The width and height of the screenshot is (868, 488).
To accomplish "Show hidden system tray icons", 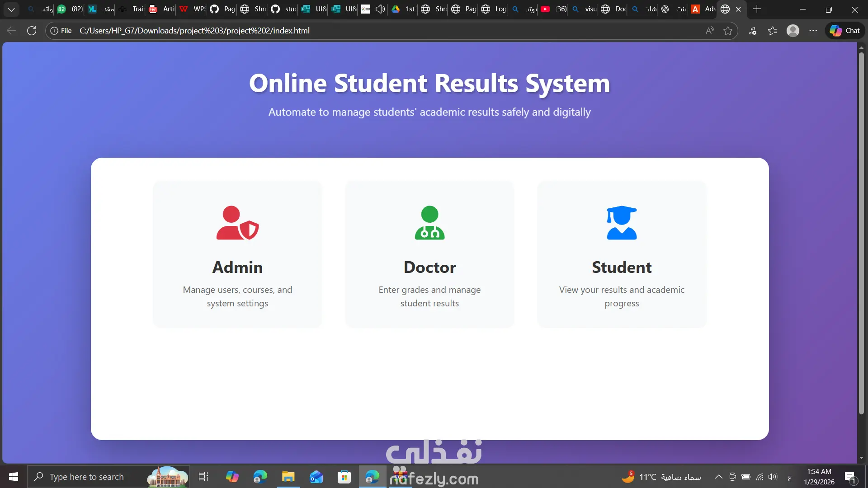I will 718,477.
